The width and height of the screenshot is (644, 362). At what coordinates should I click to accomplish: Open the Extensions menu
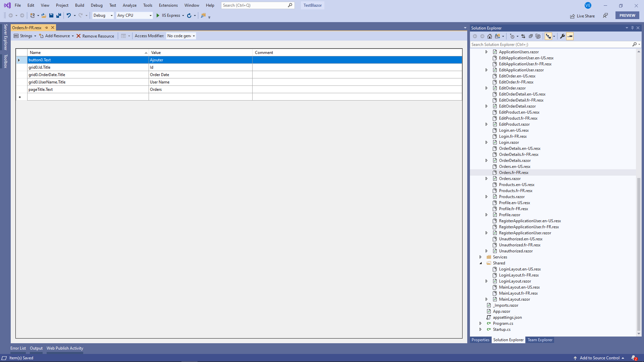[168, 5]
